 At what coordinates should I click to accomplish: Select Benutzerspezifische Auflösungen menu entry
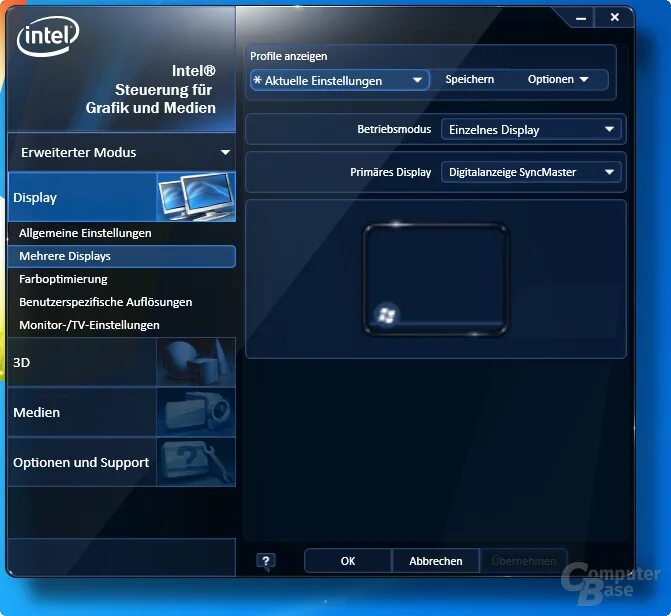122,302
